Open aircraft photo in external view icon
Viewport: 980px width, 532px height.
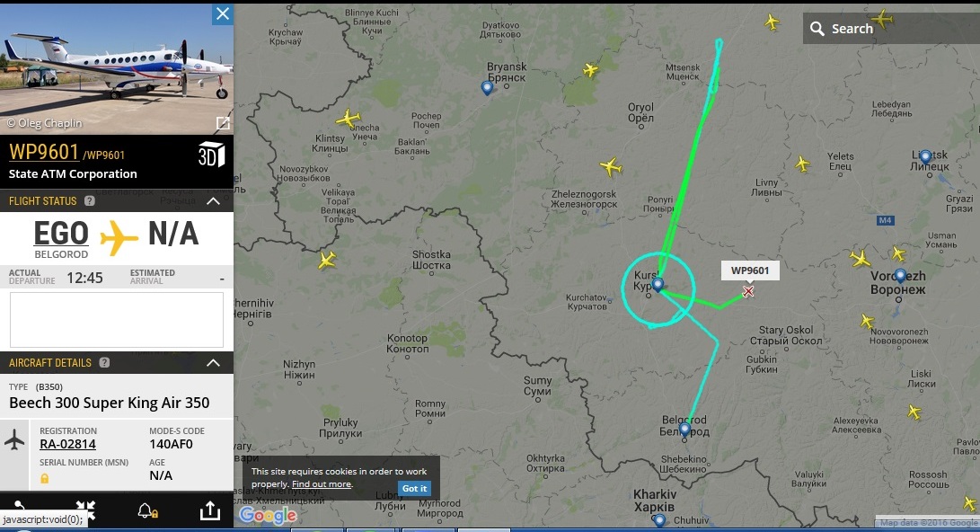(x=223, y=123)
